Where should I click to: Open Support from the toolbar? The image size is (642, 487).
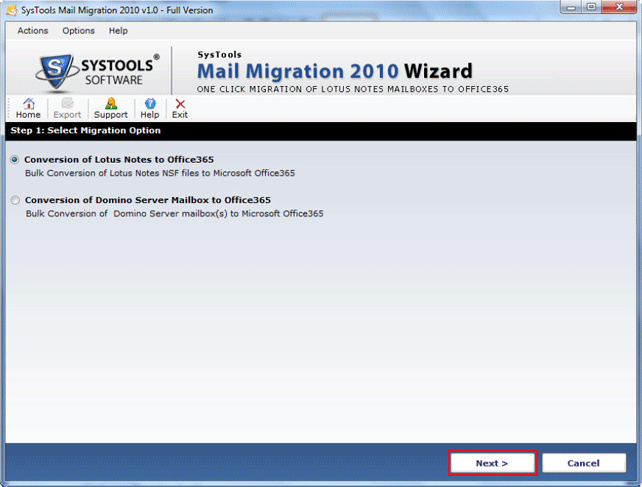[x=111, y=109]
